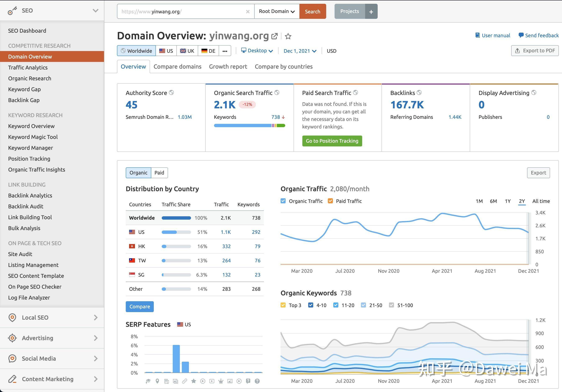
Task: Click Export to PDF button
Action: (535, 51)
